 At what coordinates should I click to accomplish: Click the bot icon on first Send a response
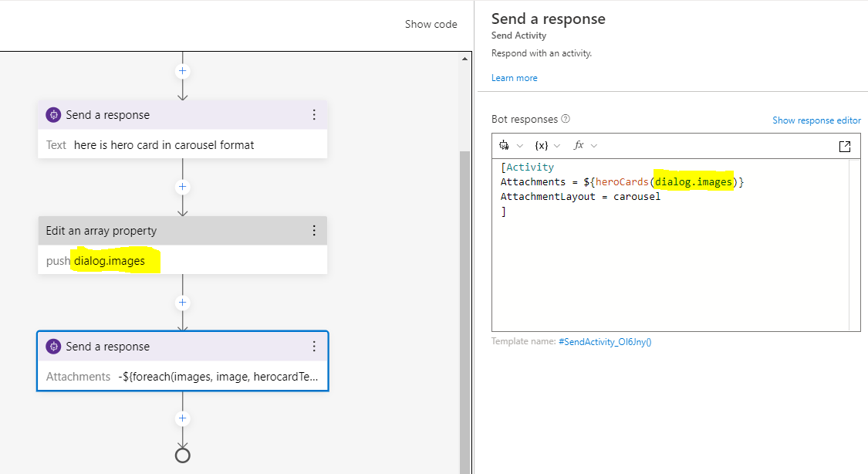pos(53,114)
